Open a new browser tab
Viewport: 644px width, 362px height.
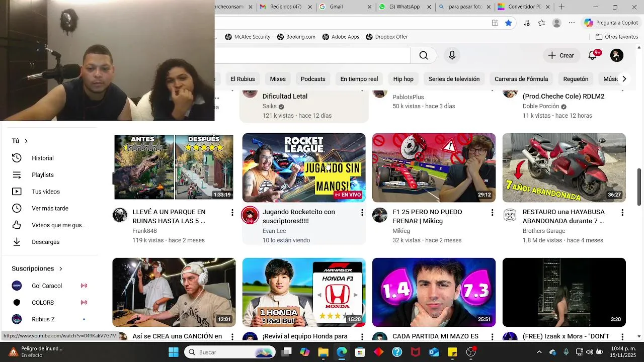[x=561, y=7]
